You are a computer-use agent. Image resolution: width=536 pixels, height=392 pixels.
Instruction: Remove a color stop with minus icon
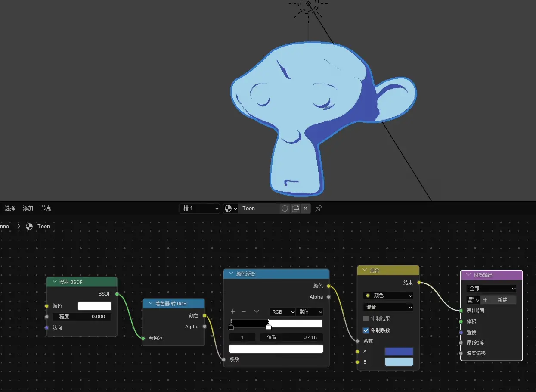[x=244, y=311]
